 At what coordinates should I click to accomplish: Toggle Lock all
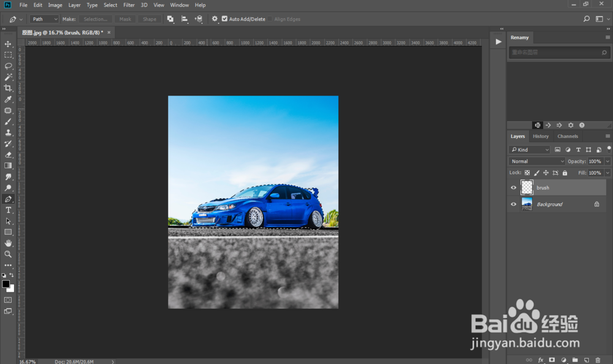point(565,173)
